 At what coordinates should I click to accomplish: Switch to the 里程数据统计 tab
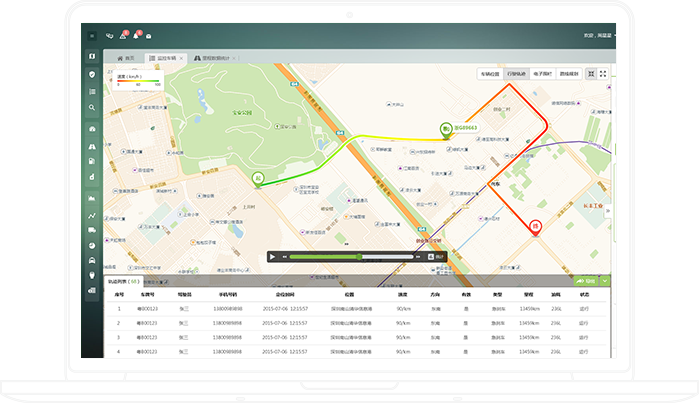[x=215, y=58]
